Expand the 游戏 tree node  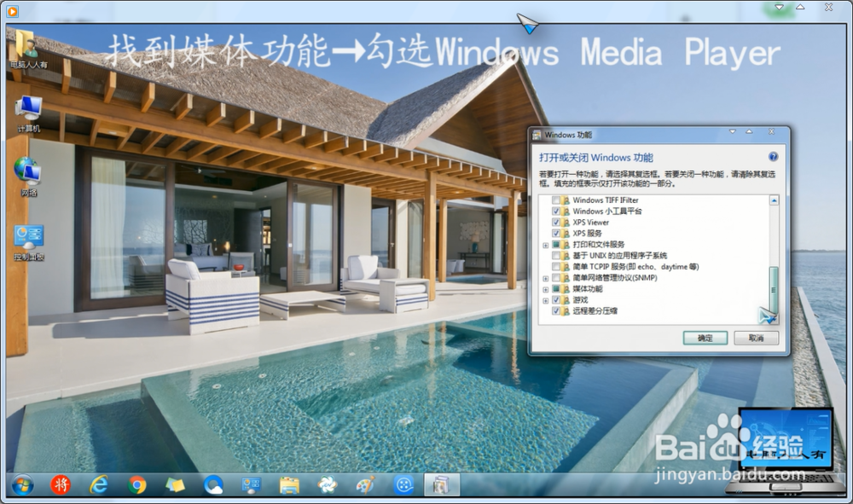click(546, 301)
